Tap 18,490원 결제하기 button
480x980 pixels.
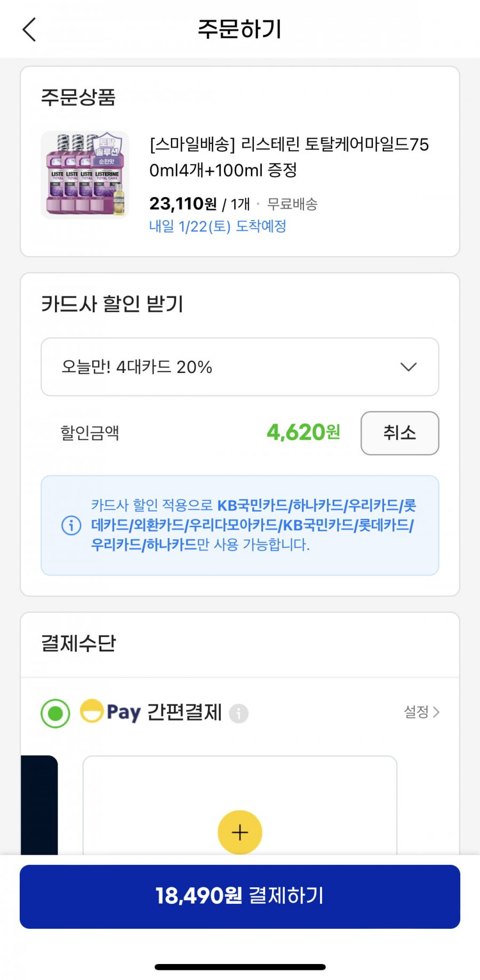(x=240, y=896)
